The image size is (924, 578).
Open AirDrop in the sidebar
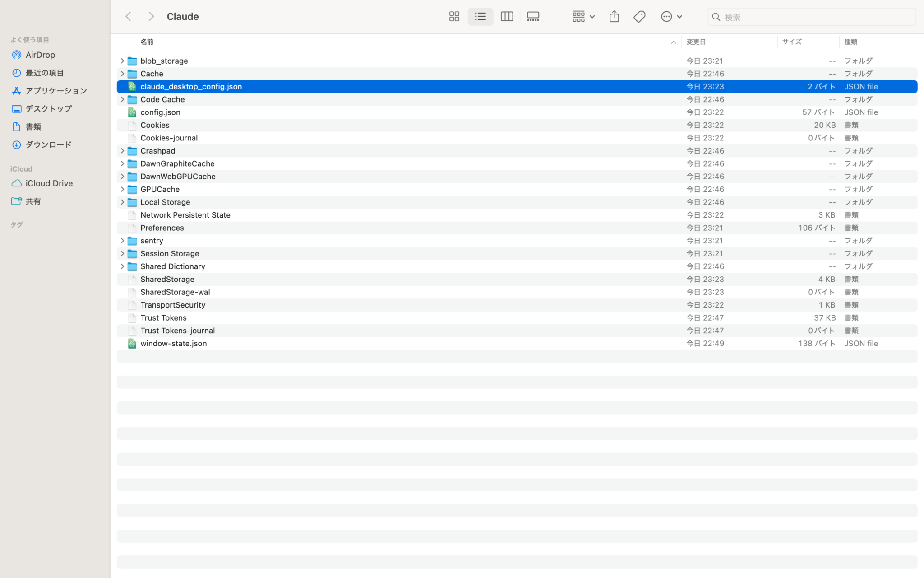coord(40,55)
